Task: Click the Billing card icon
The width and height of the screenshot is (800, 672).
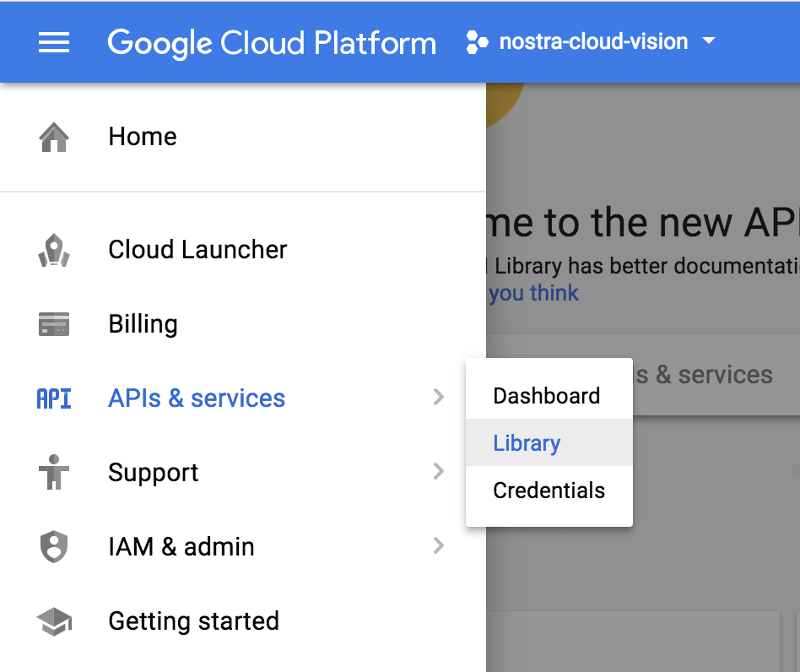Action: tap(54, 324)
